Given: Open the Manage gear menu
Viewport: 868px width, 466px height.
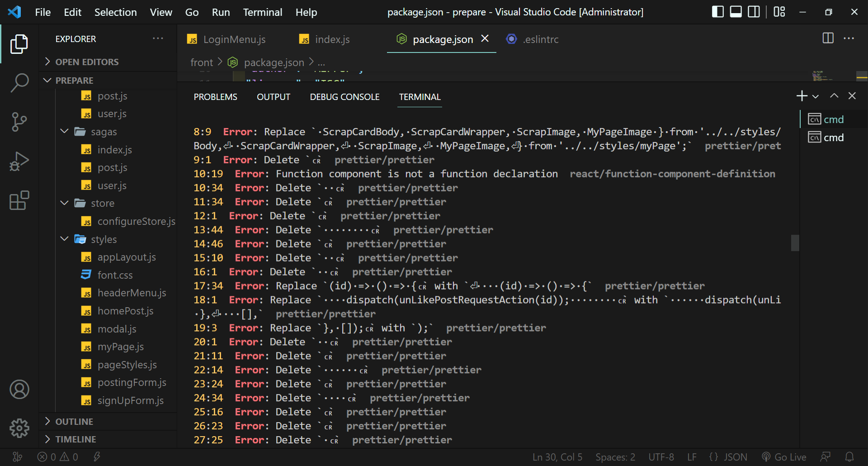Looking at the screenshot, I should tap(19, 428).
